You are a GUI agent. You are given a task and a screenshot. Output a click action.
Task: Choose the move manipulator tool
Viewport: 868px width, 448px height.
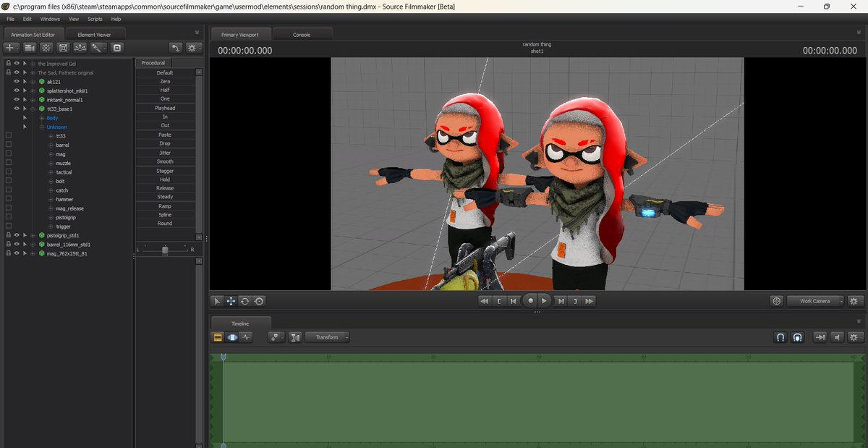click(x=231, y=301)
